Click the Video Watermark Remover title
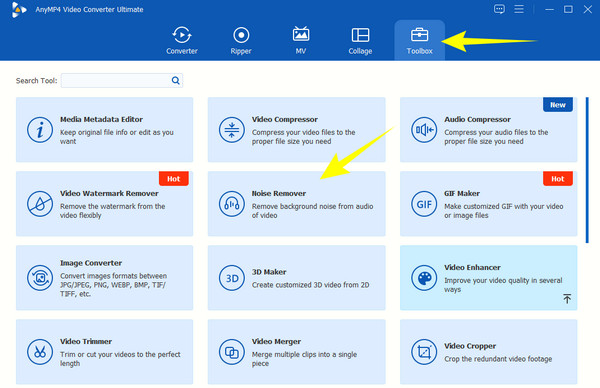Screen dimensions: 600x388 pyautogui.click(x=109, y=193)
